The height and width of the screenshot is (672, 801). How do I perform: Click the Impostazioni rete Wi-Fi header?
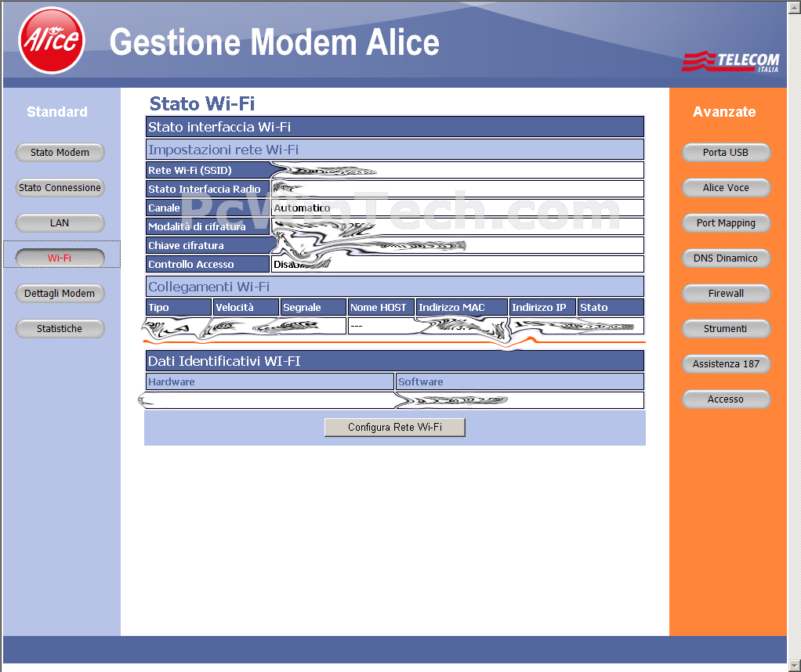[x=395, y=150]
